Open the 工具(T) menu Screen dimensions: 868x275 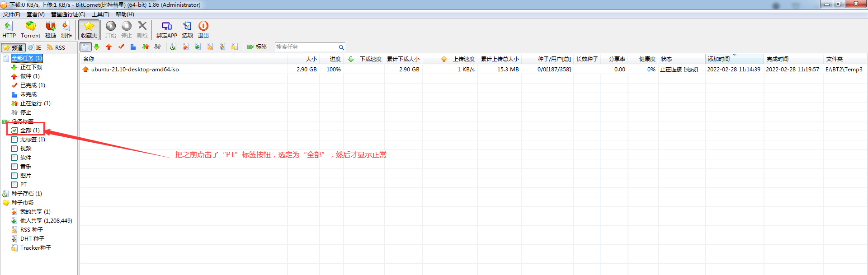[x=101, y=14]
